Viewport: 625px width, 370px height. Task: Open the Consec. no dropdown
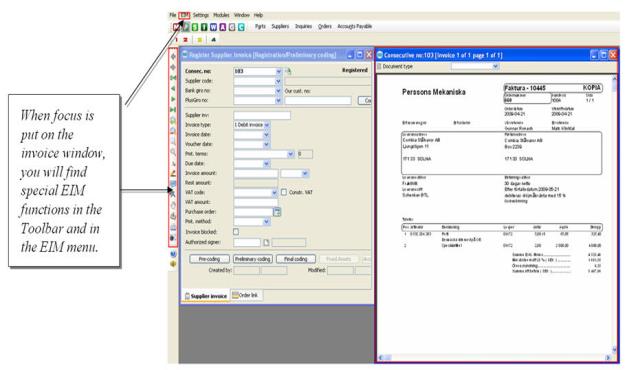coord(278,71)
